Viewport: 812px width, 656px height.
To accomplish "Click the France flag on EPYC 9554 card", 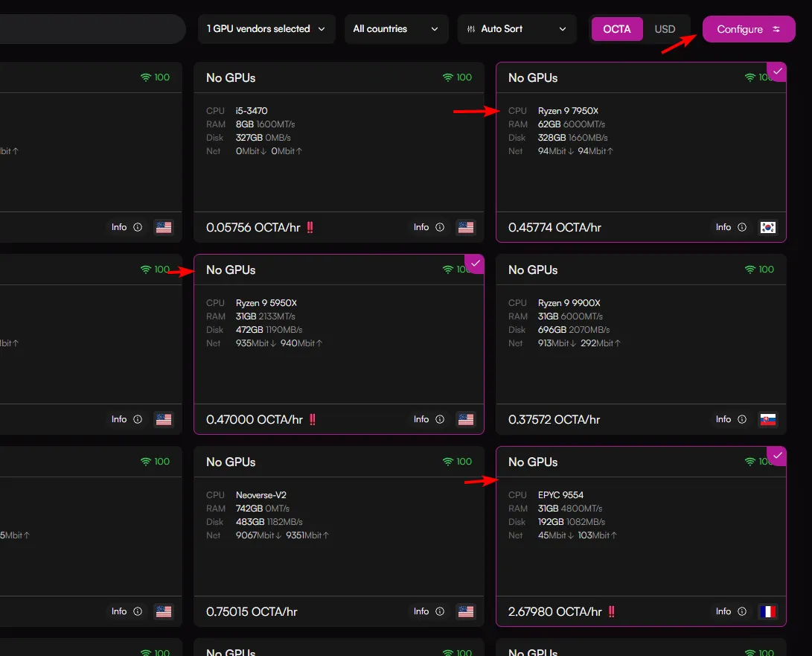I will (767, 611).
